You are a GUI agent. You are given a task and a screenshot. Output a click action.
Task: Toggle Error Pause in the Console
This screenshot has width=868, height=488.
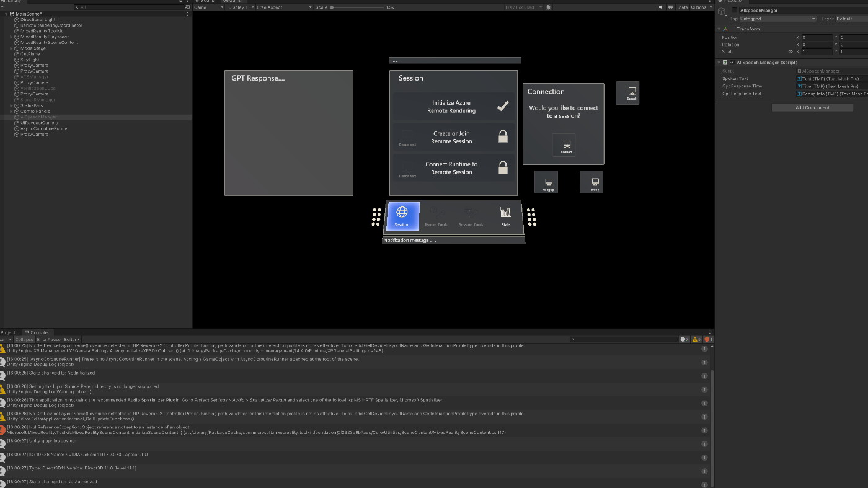click(48, 339)
